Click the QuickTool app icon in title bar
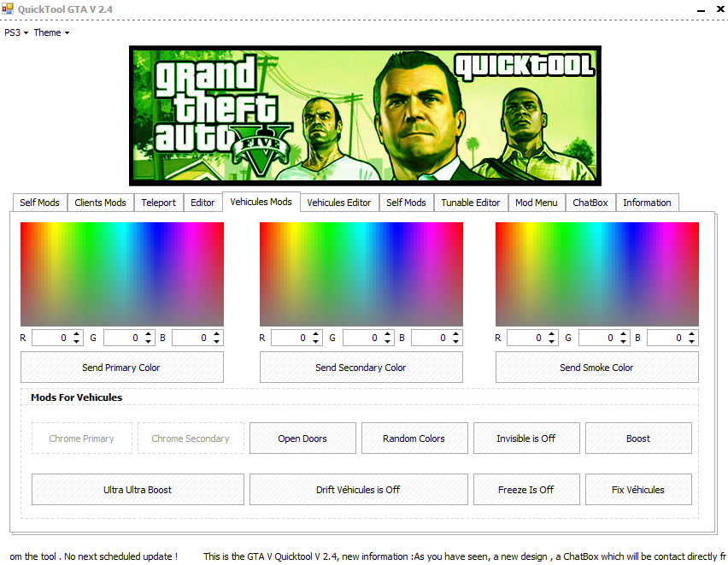This screenshot has width=728, height=565. [x=8, y=9]
